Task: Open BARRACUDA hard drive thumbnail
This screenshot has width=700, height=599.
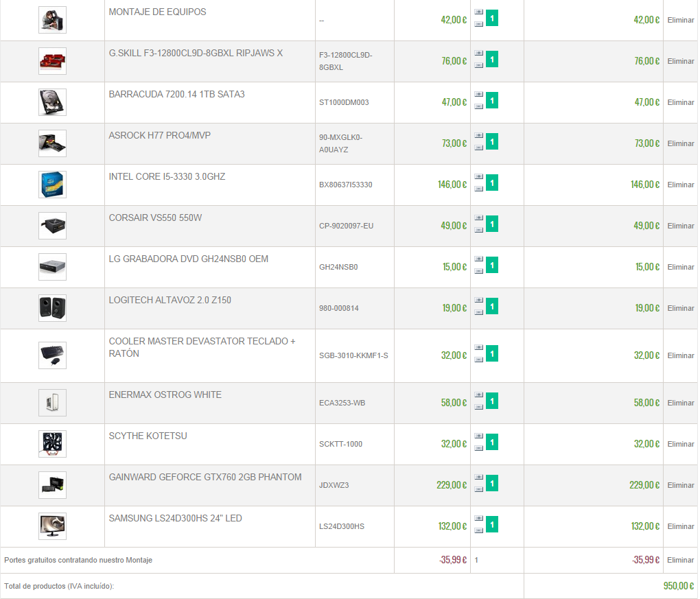Action: pos(52,102)
